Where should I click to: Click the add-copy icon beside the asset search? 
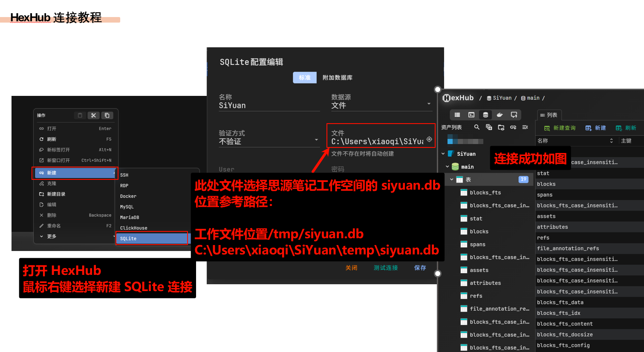point(489,127)
